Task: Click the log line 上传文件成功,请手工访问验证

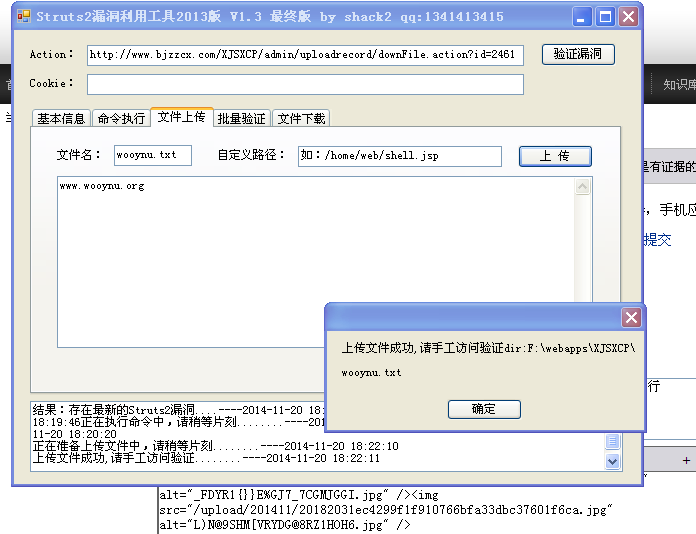Action: tap(206, 458)
